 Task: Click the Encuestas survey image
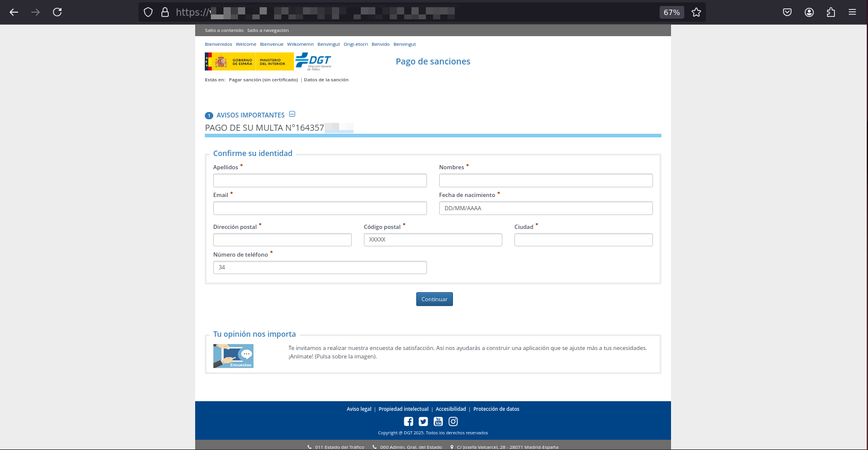click(x=233, y=356)
